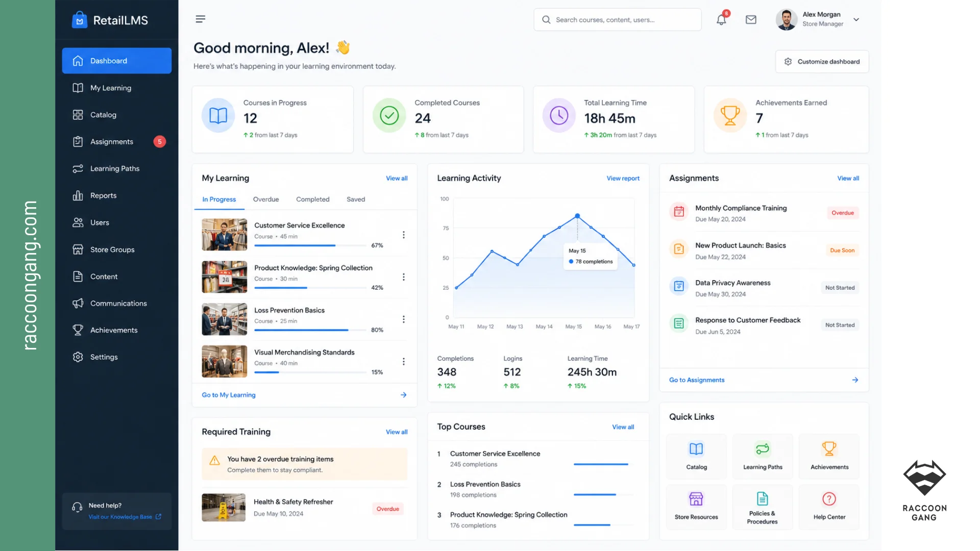Click the overdue training warning icon
Image resolution: width=980 pixels, height=551 pixels.
click(215, 461)
